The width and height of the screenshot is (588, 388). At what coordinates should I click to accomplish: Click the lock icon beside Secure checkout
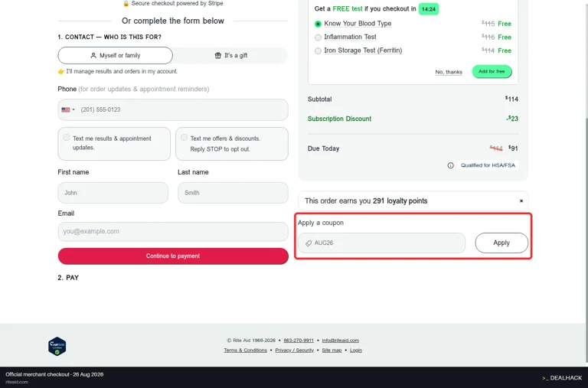point(126,3)
